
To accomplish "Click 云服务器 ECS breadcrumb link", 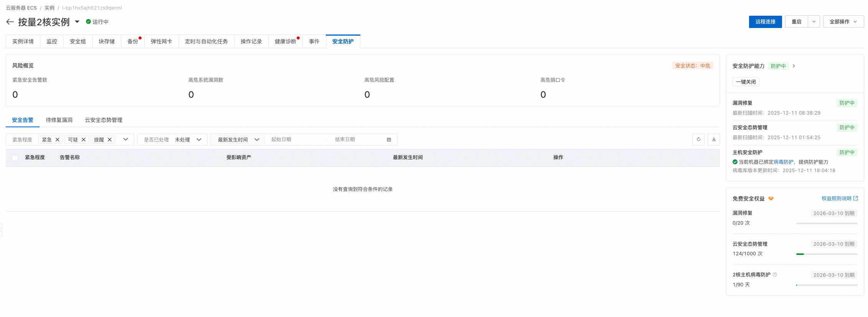I will 21,8.
